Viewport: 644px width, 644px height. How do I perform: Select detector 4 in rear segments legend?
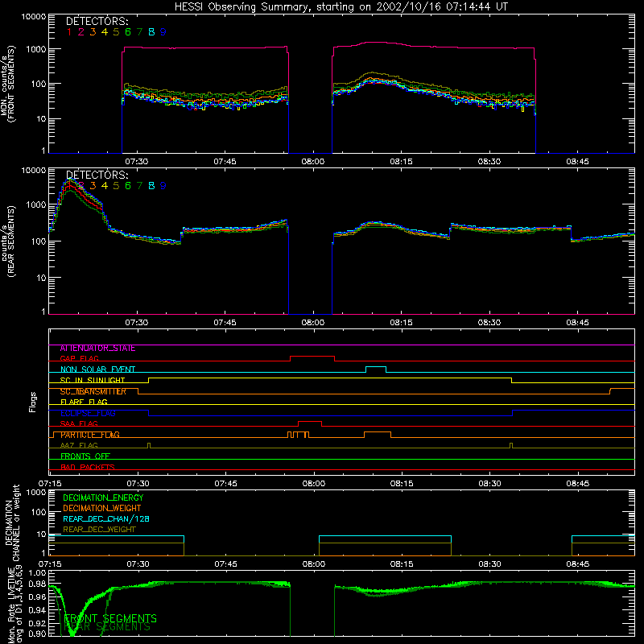[x=105, y=186]
